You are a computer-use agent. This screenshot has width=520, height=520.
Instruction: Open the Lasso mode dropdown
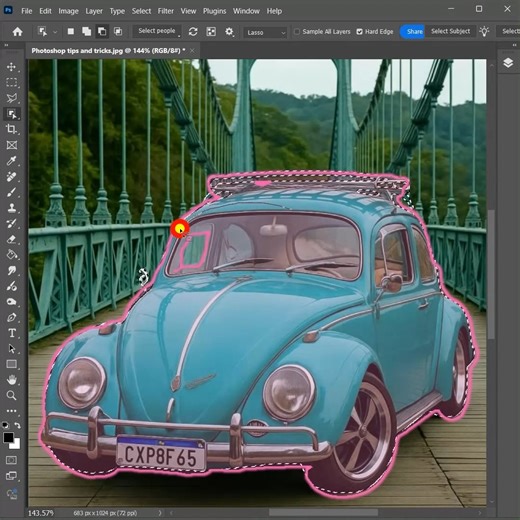pos(265,32)
